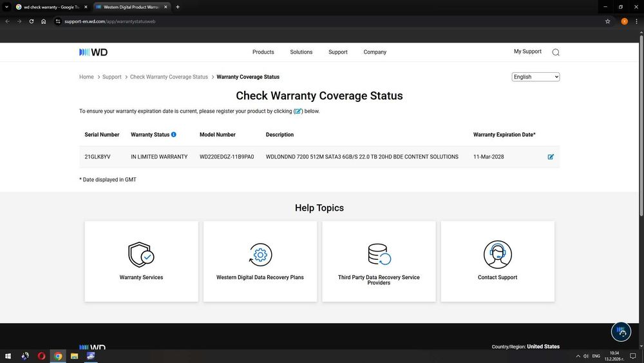Screen dimensions: 644x363
Task: Open Contact Support help topic
Action: tap(497, 262)
